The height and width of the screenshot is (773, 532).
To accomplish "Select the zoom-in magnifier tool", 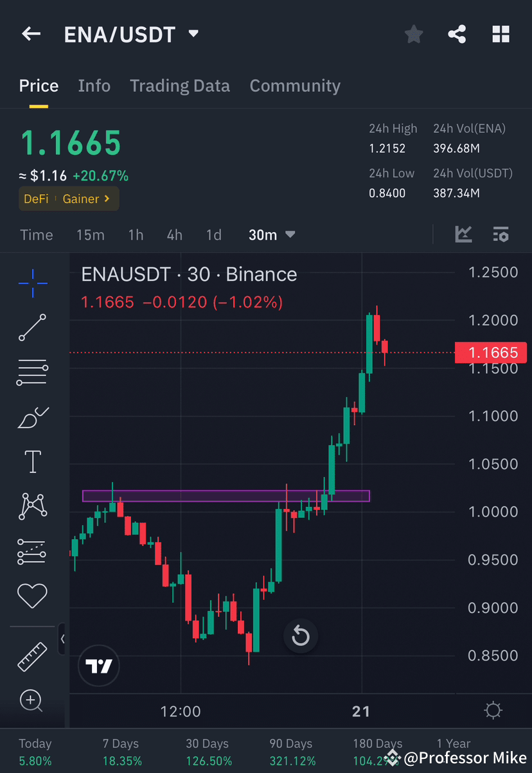I will tap(32, 701).
